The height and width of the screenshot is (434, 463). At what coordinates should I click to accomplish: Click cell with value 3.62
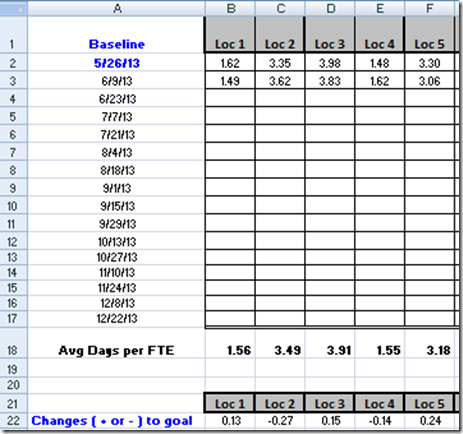pyautogui.click(x=280, y=81)
